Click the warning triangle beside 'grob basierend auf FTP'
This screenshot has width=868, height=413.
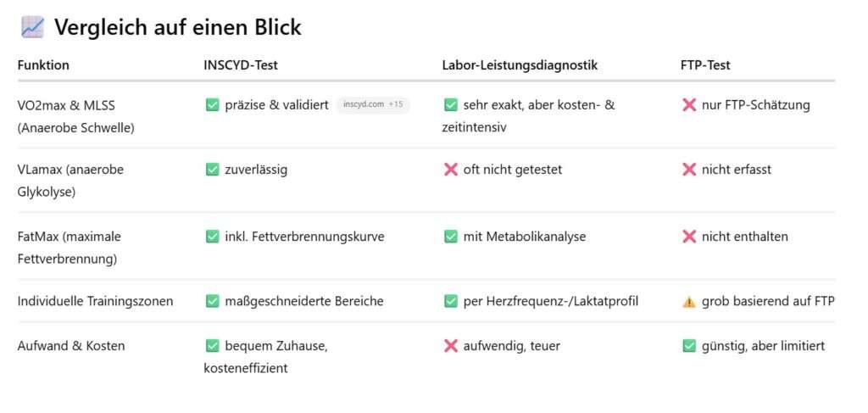pyautogui.click(x=689, y=302)
